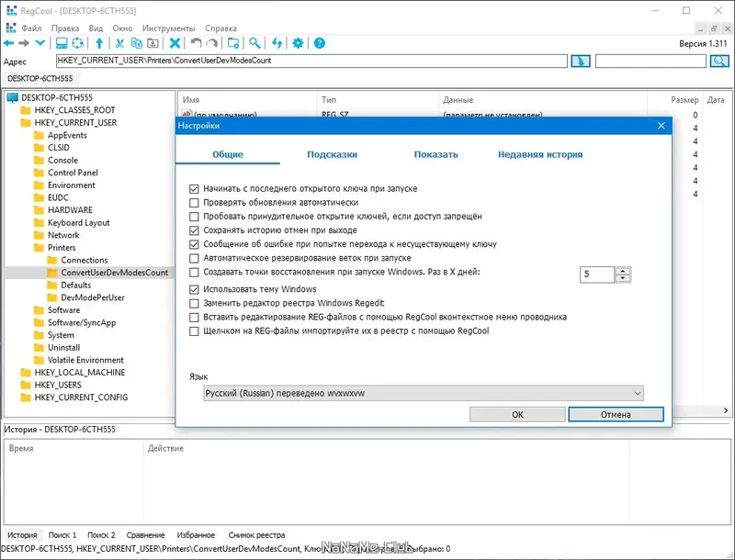Toggle 'Начинать с последнего открытого ключа' checkbox

click(x=194, y=189)
